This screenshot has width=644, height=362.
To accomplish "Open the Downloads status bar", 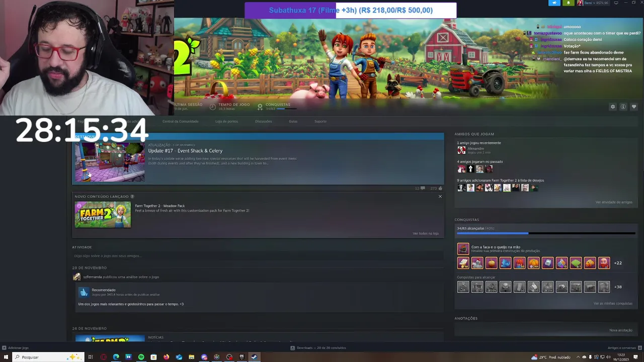I will coord(318,348).
